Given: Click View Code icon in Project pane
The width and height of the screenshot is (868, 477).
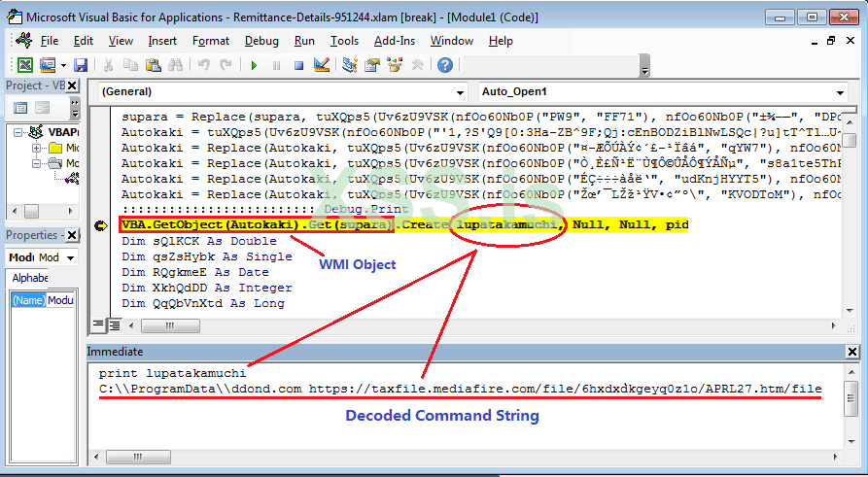Looking at the screenshot, I should click(20, 108).
